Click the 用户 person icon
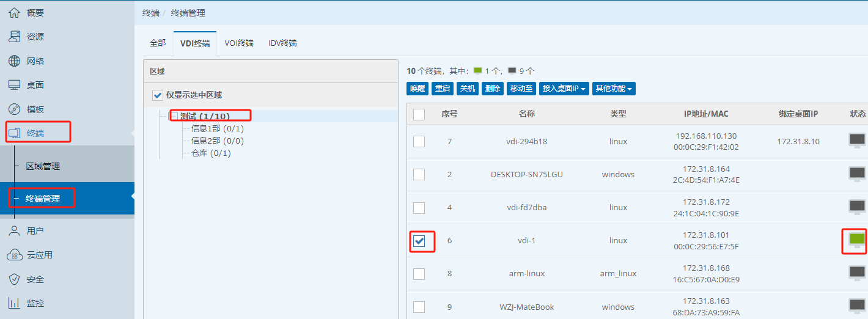The height and width of the screenshot is (319, 868). [x=14, y=231]
